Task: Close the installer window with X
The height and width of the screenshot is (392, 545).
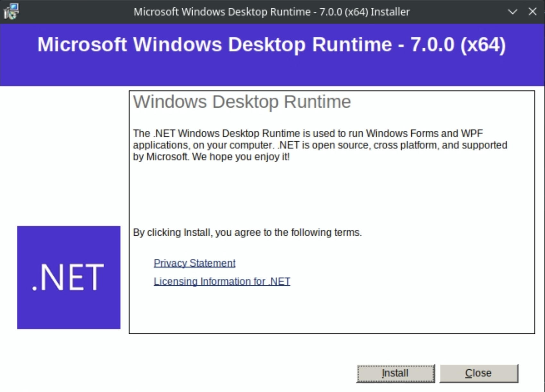Action: [x=532, y=12]
